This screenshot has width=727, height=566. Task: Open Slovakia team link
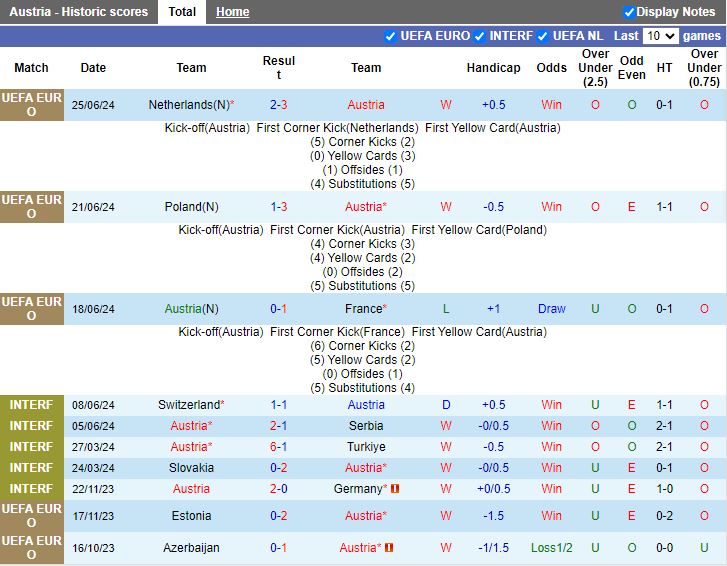tap(191, 468)
